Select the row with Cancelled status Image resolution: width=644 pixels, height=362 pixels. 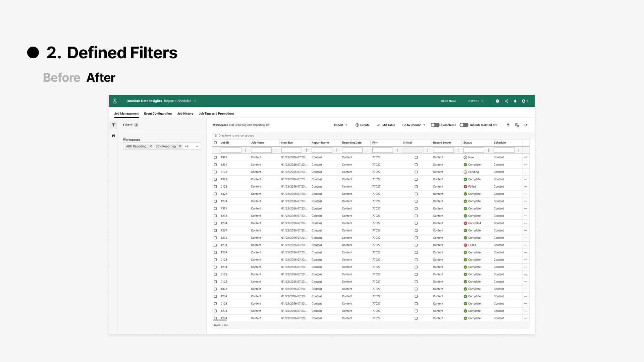[215, 223]
